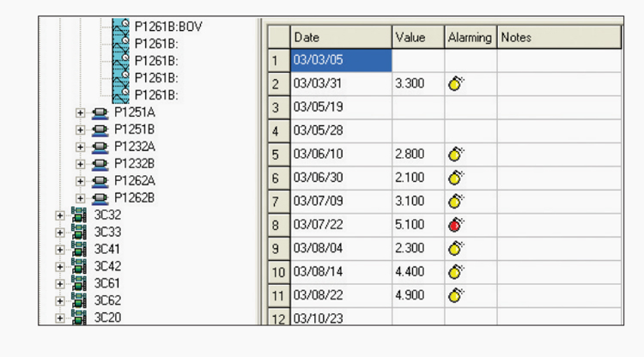Select the 3C42 tree item
The image size is (644, 357).
click(x=107, y=266)
